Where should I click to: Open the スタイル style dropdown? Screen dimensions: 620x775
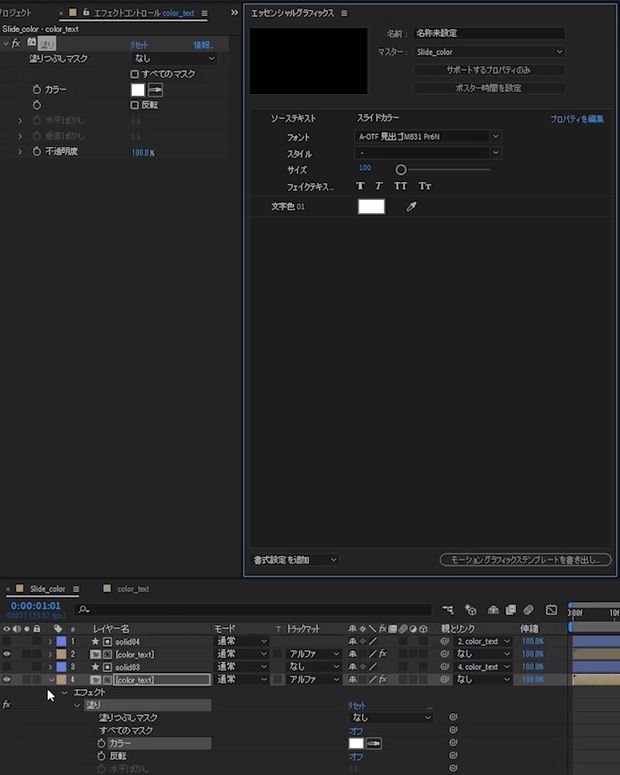(x=428, y=153)
